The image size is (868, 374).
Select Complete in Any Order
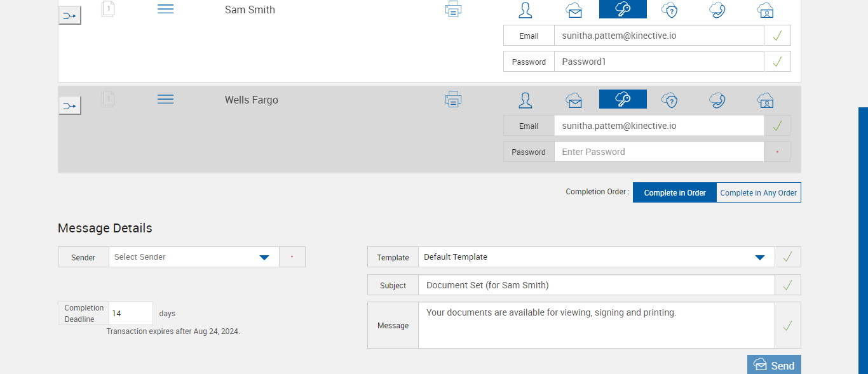(758, 193)
